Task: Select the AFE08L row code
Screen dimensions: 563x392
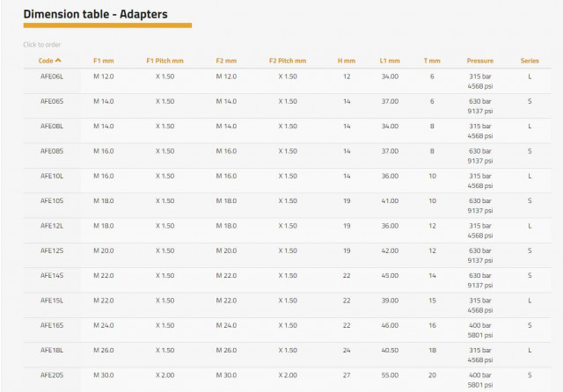Action: 52,127
